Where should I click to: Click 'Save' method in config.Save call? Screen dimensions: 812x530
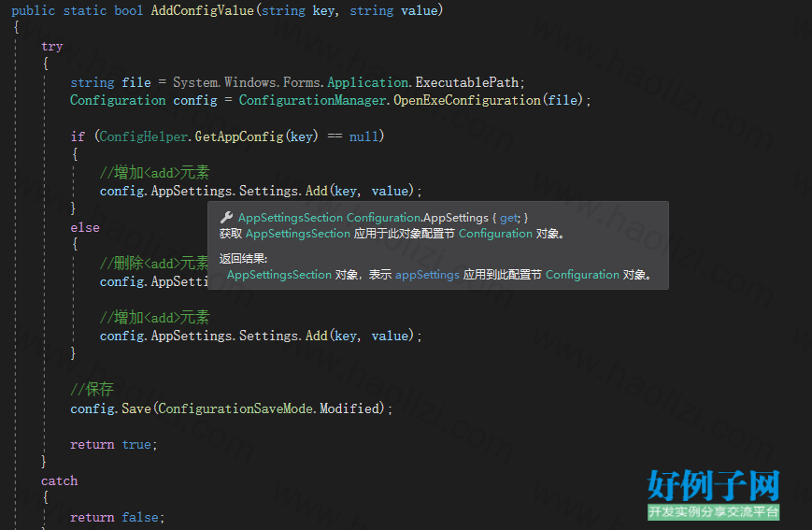[x=136, y=408]
